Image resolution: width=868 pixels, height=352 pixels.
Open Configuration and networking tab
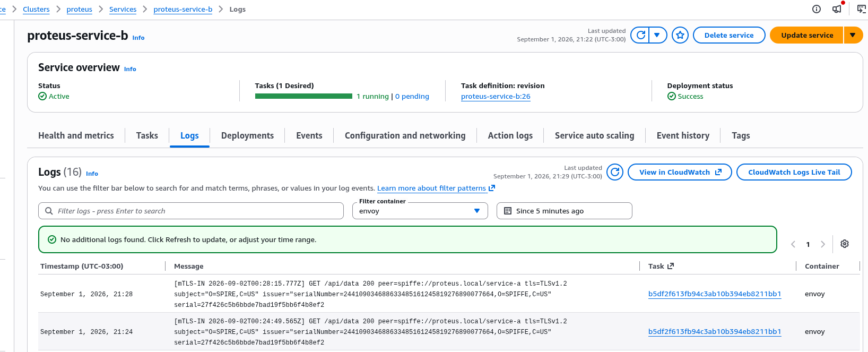tap(405, 135)
